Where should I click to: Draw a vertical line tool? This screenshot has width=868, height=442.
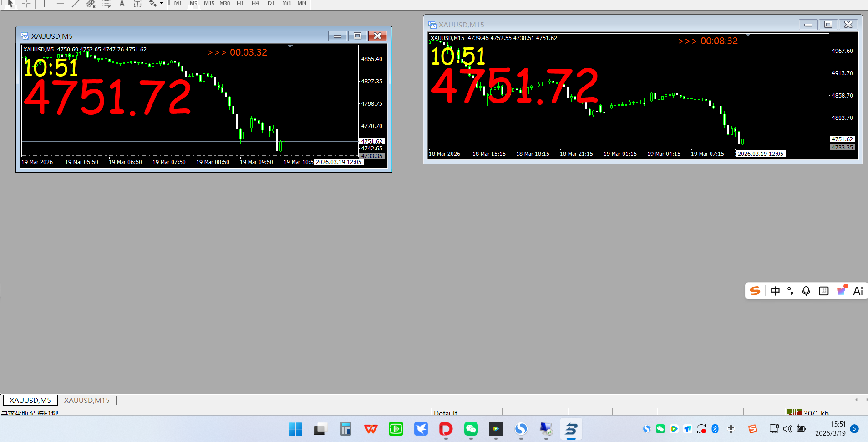[x=44, y=4]
